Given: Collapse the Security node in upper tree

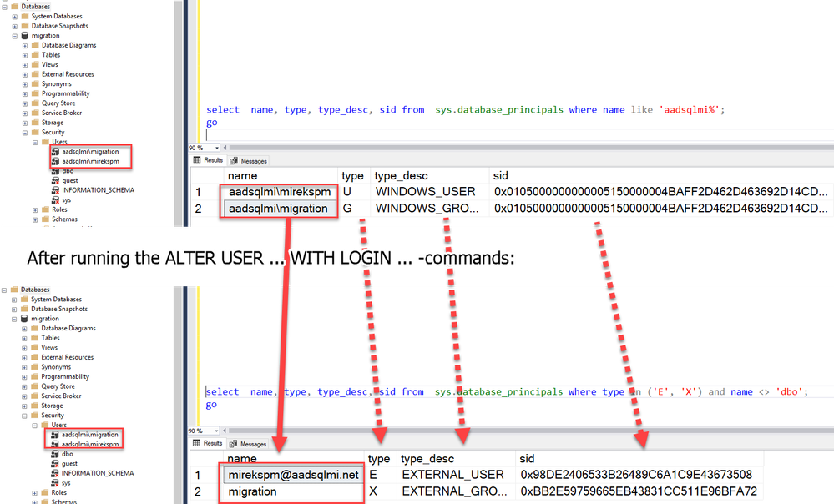Looking at the screenshot, I should (25, 133).
